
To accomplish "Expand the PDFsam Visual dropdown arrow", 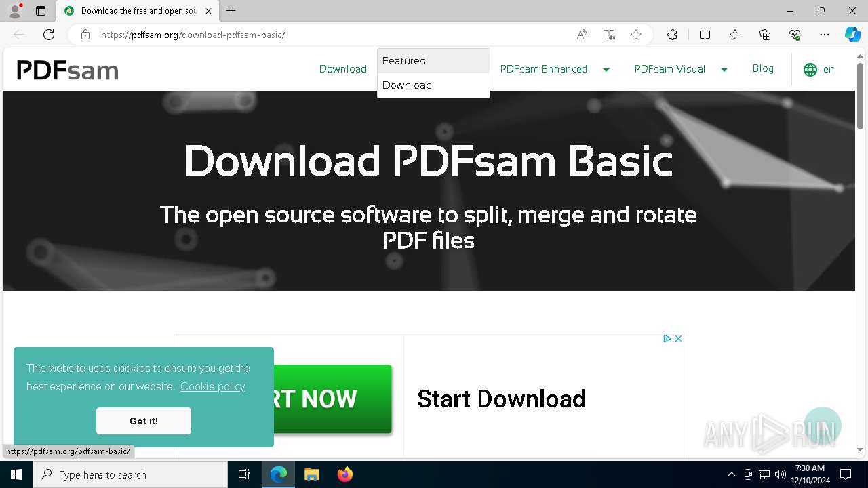I will tap(724, 70).
